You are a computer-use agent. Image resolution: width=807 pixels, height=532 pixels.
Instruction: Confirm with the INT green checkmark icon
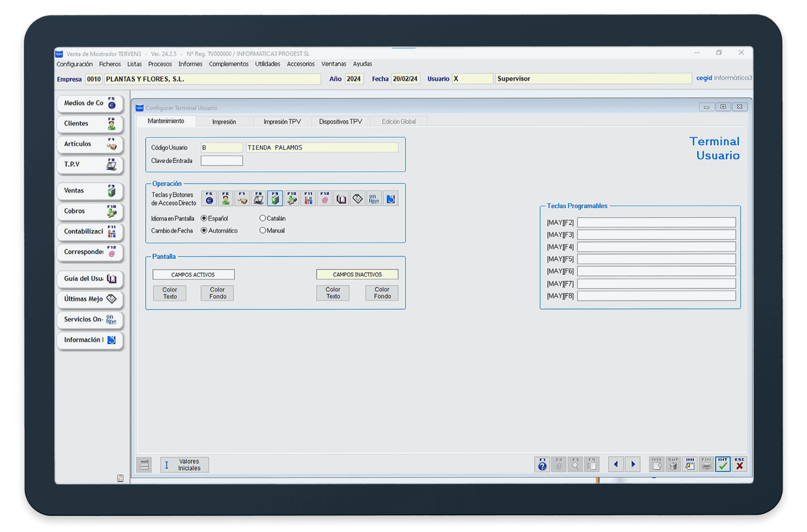tap(723, 464)
